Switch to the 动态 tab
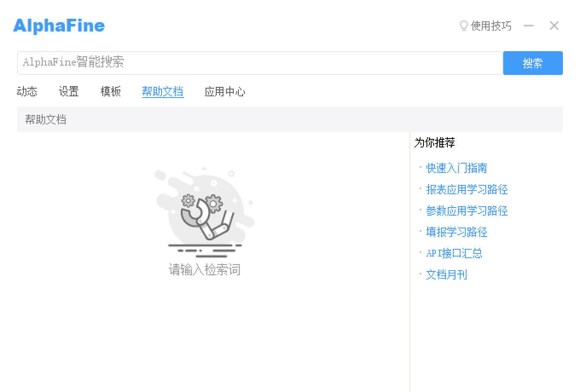The width and height of the screenshot is (580, 392). [27, 92]
